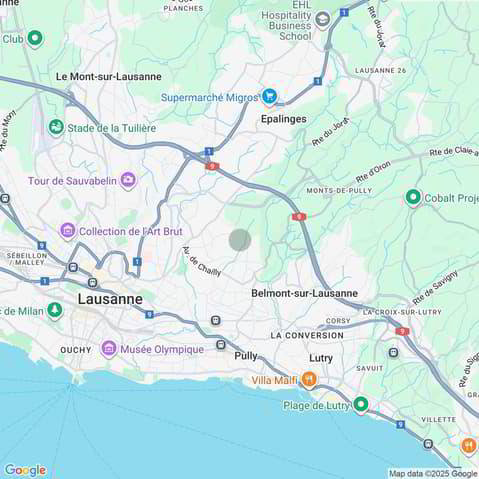The width and height of the screenshot is (479, 479).
Task: Click the Parc de Milan tree pin
Action: [55, 311]
